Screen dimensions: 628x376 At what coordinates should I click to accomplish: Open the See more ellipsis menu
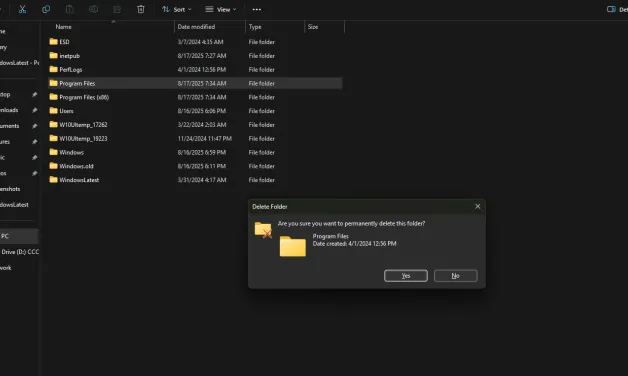pyautogui.click(x=257, y=9)
